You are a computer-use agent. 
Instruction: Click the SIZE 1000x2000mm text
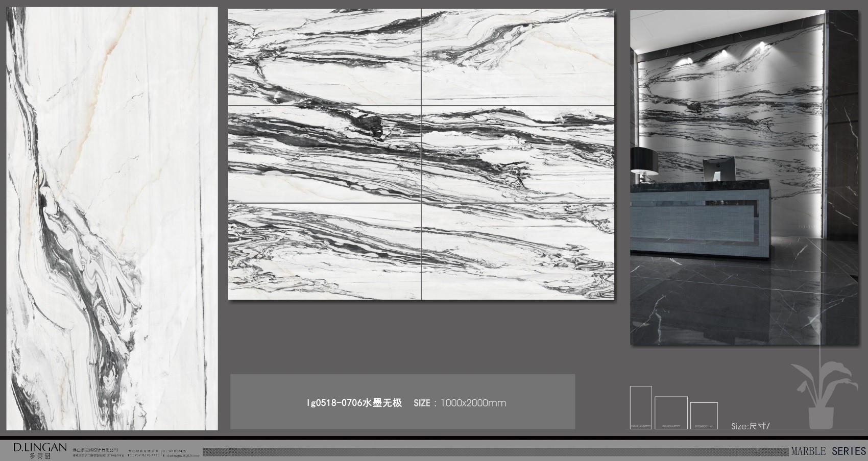click(x=460, y=403)
